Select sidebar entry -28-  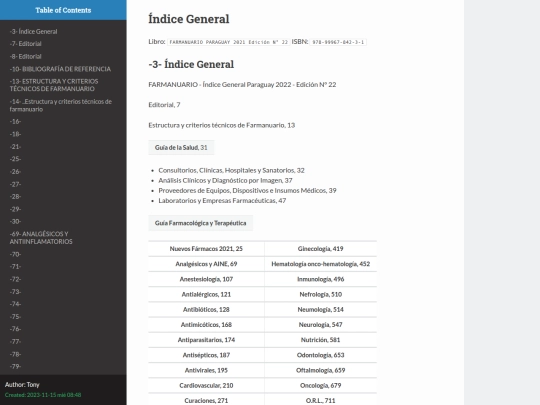[15, 196]
